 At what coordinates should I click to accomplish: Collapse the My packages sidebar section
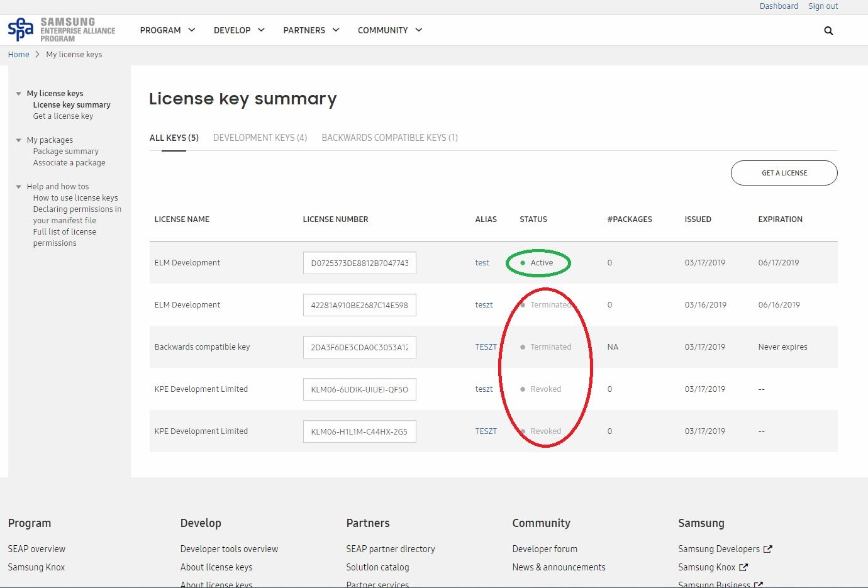[19, 140]
